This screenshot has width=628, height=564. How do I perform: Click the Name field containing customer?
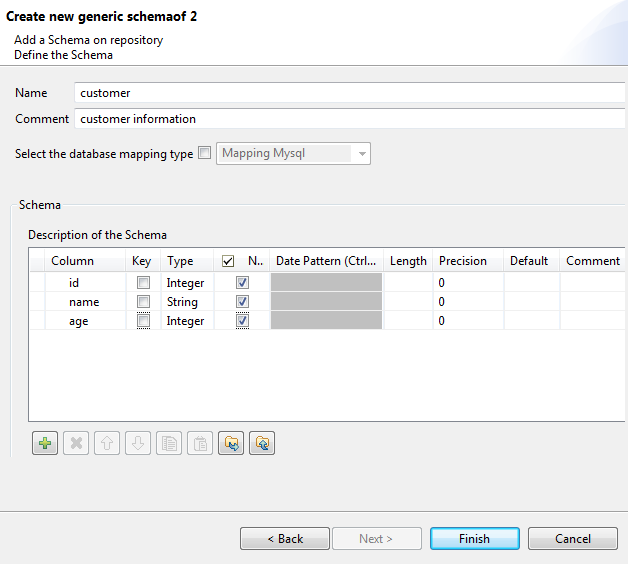tap(350, 93)
